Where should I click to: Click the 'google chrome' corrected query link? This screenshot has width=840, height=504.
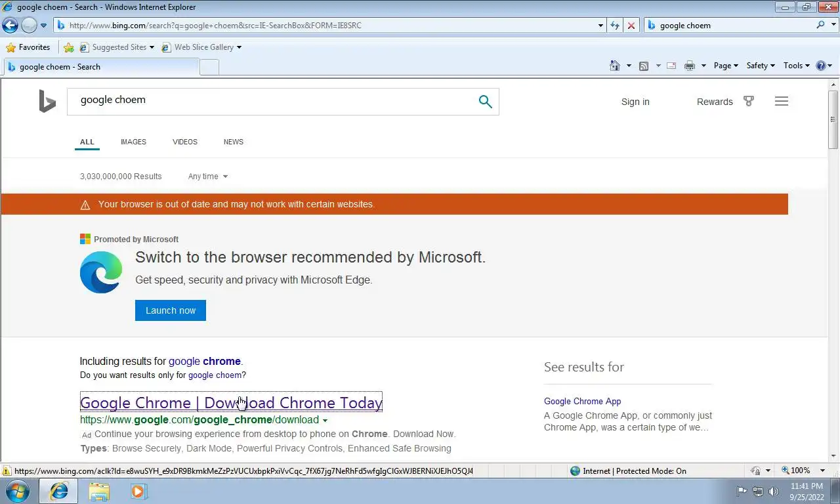click(x=205, y=361)
